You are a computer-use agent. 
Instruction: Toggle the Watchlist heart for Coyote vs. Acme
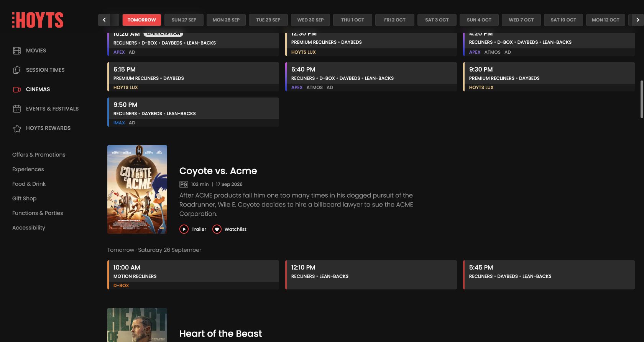[217, 229]
